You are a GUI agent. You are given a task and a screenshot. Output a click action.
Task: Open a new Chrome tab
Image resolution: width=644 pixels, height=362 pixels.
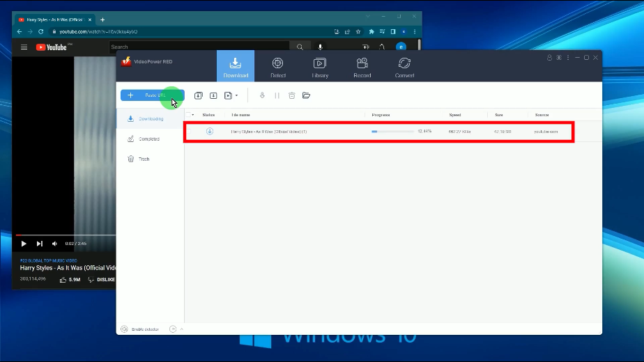click(x=102, y=19)
